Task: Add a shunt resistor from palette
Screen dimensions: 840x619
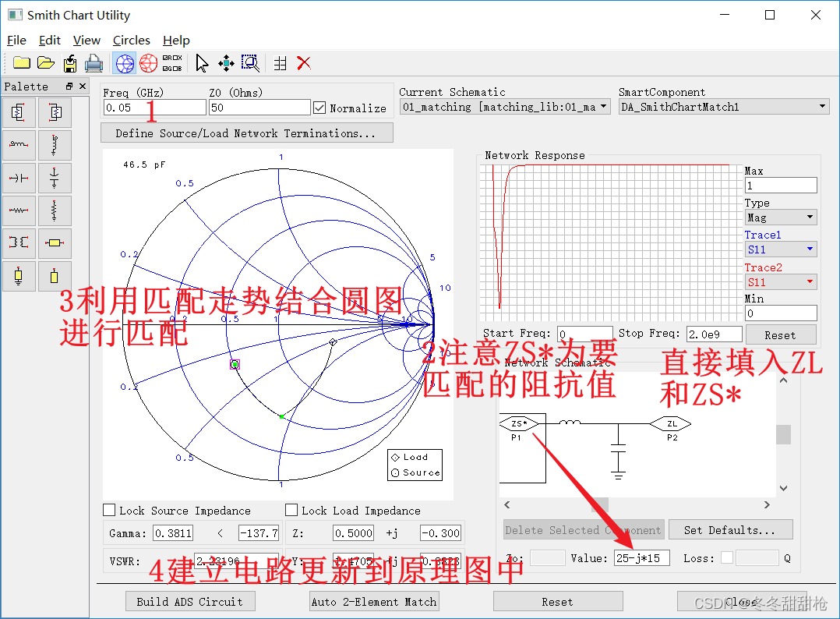Action: coord(55,210)
